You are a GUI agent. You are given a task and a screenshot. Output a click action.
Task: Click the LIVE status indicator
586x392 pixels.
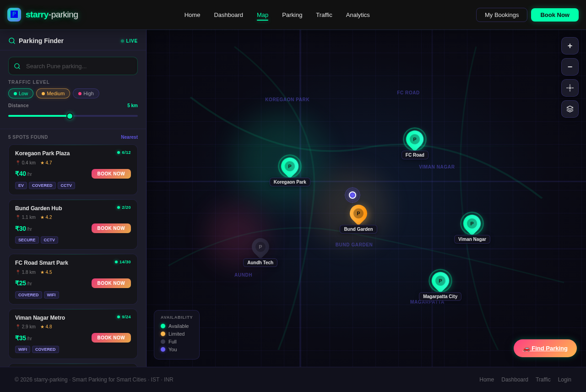(129, 41)
